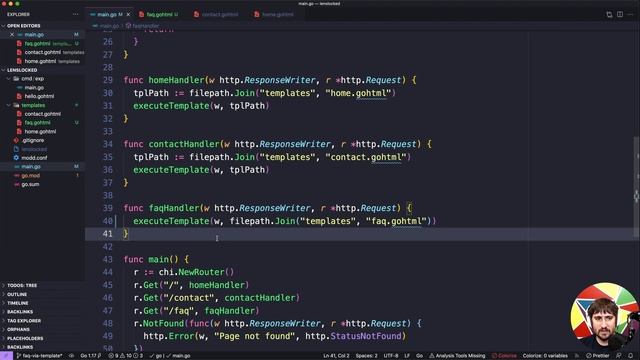Click StatusNotFound on line 49
The width and height of the screenshot is (640, 360).
point(366,336)
